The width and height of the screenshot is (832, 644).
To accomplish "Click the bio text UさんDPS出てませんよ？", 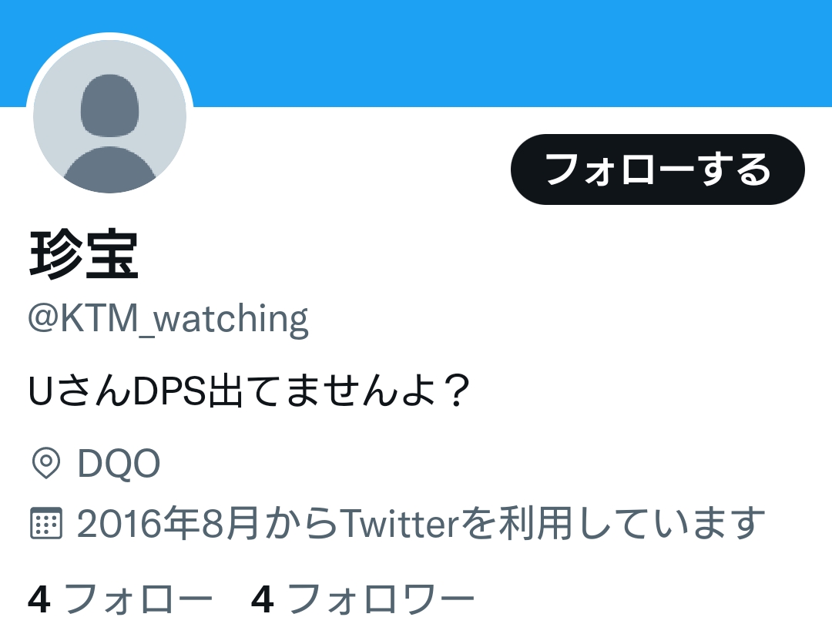I will tap(250, 391).
